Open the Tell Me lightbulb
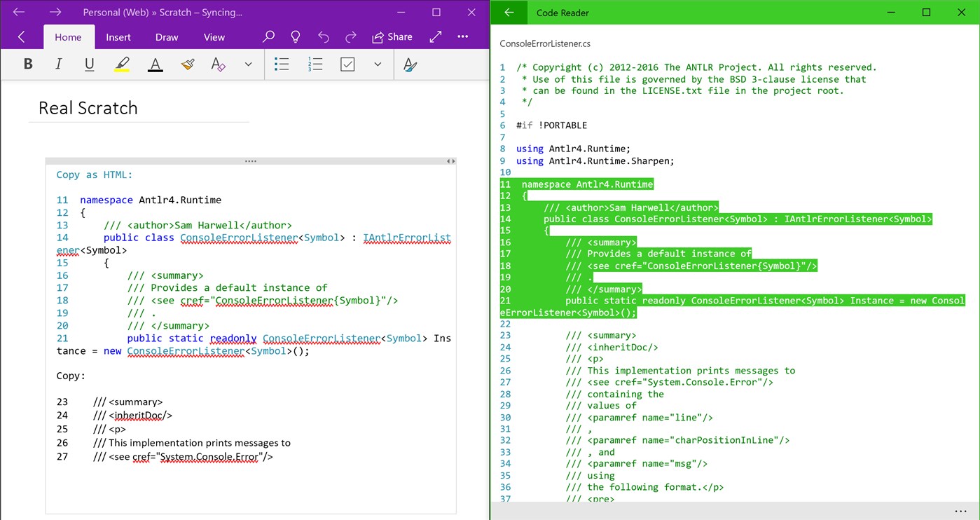Image resolution: width=980 pixels, height=520 pixels. point(296,36)
